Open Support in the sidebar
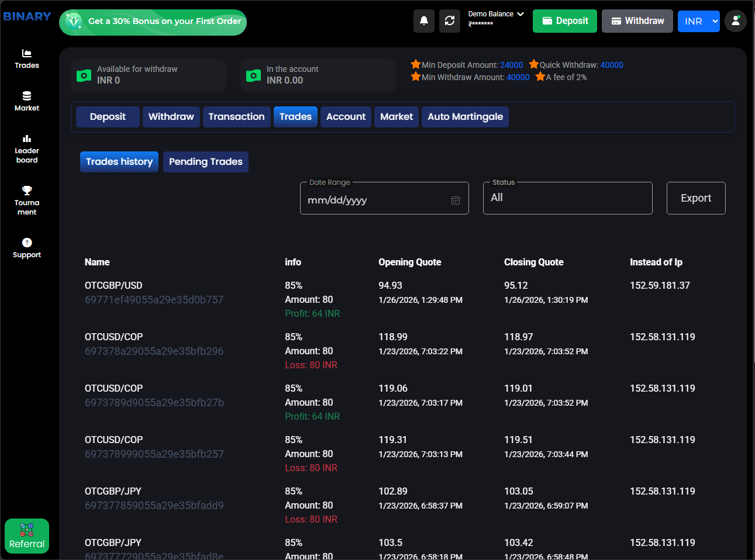 coord(27,248)
